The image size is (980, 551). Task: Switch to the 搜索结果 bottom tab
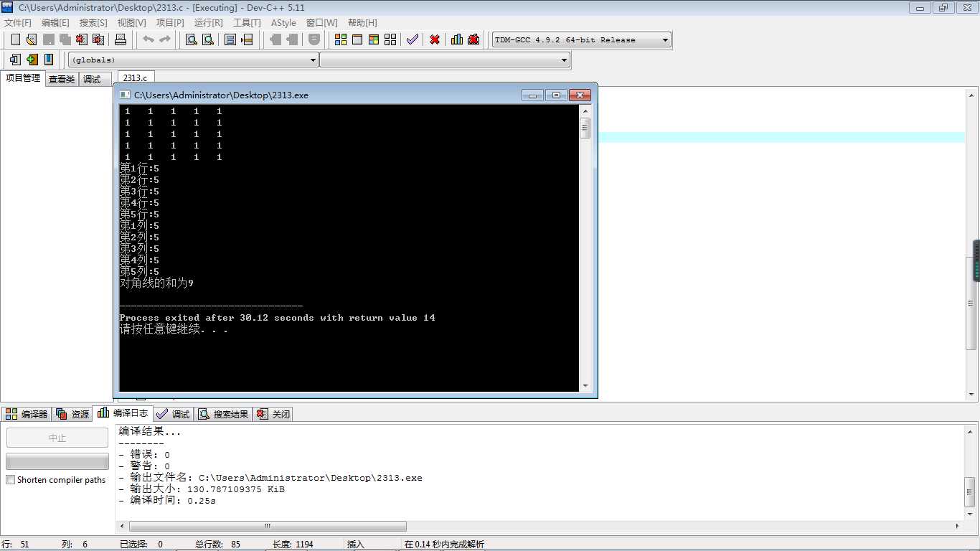tap(223, 414)
